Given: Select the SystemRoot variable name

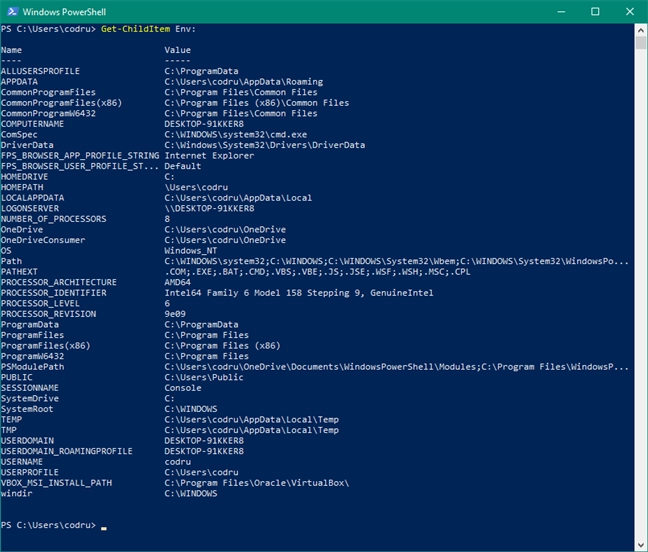Looking at the screenshot, I should pos(27,409).
